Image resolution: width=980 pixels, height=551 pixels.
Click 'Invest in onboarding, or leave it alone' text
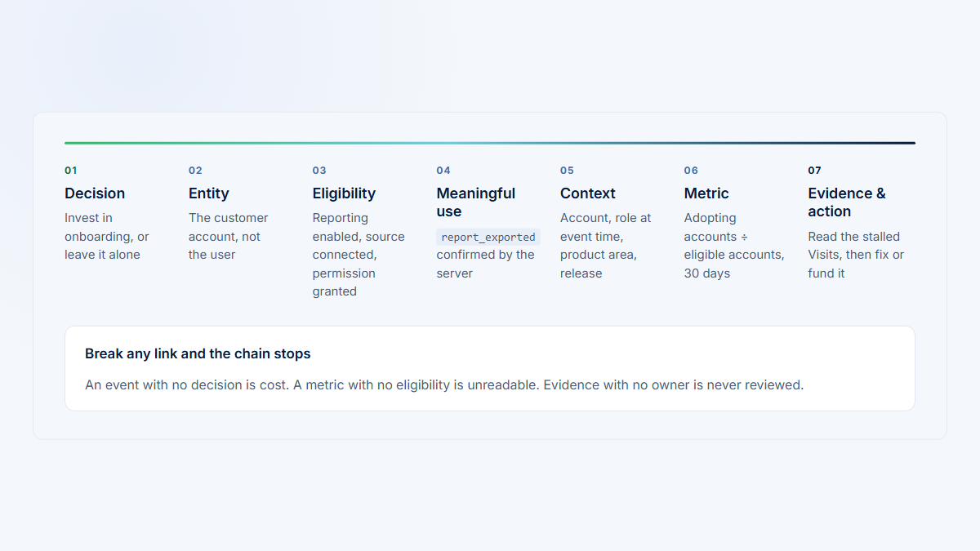[107, 237]
